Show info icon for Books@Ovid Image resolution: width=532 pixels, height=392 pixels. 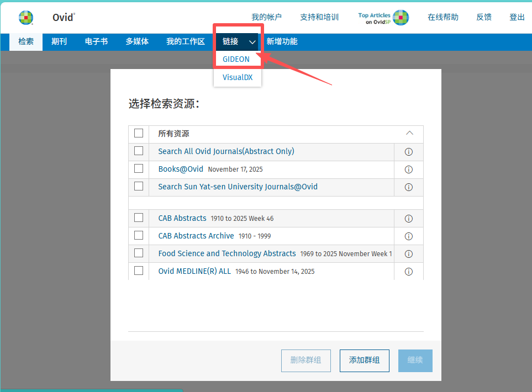point(409,169)
